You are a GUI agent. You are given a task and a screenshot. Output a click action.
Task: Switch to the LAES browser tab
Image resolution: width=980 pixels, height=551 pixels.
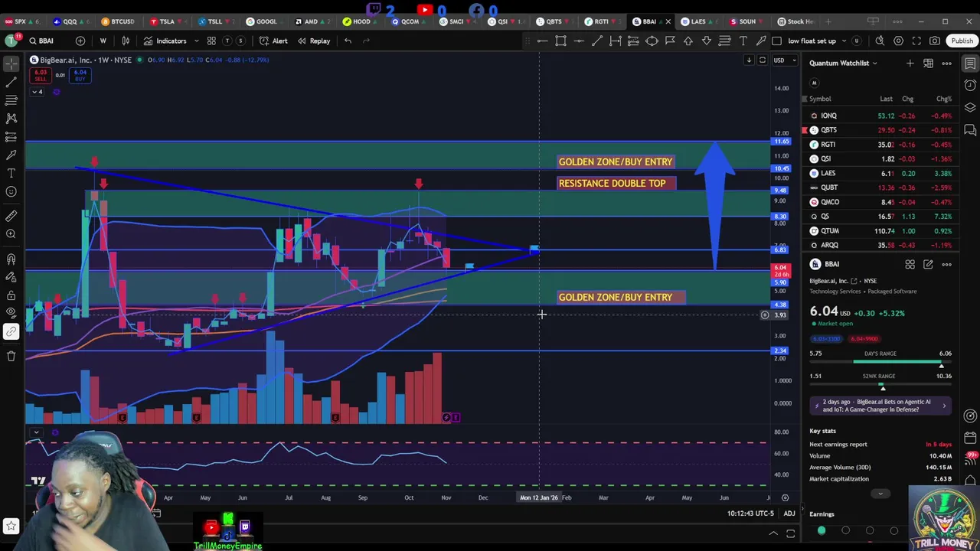click(697, 21)
